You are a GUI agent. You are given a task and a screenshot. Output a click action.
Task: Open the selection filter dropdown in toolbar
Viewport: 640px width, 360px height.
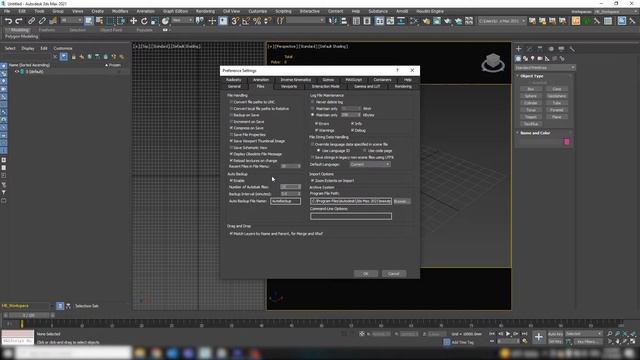point(71,20)
